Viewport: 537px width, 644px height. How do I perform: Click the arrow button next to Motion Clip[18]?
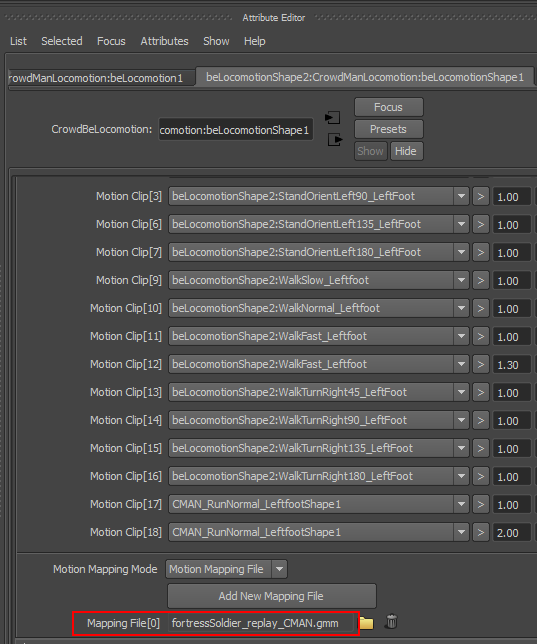pos(480,533)
